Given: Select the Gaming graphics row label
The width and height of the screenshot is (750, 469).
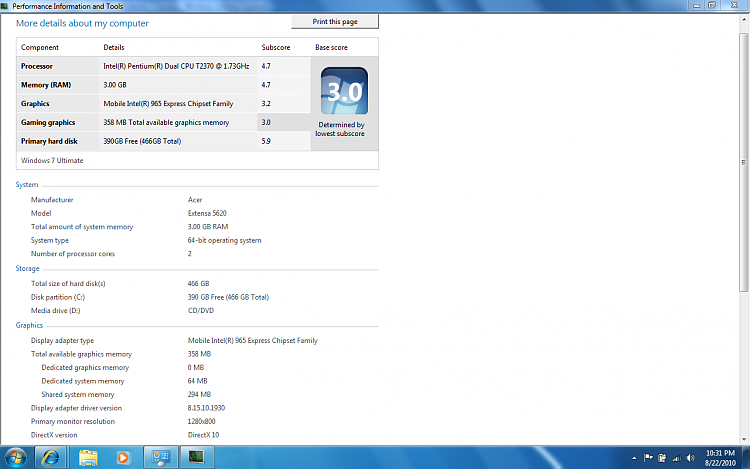Looking at the screenshot, I should 48,122.
